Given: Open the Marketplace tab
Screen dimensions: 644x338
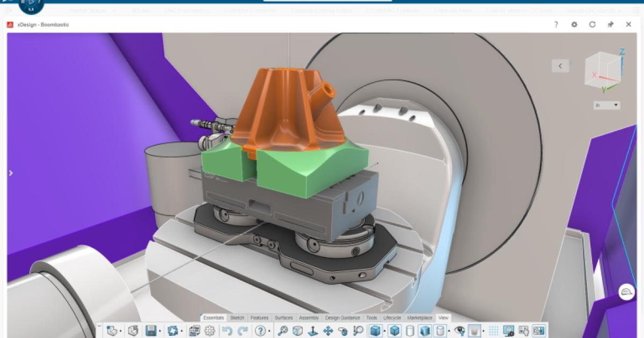Looking at the screenshot, I should point(420,318).
